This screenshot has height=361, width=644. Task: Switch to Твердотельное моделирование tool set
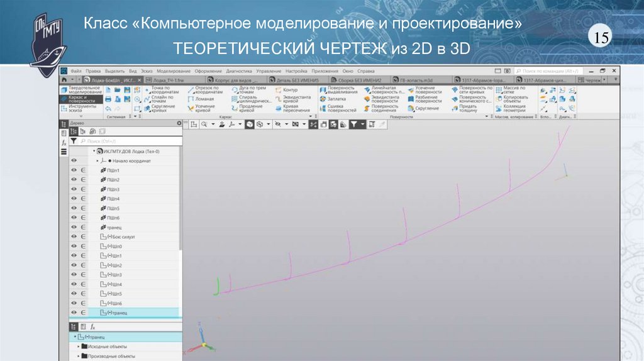[81, 89]
